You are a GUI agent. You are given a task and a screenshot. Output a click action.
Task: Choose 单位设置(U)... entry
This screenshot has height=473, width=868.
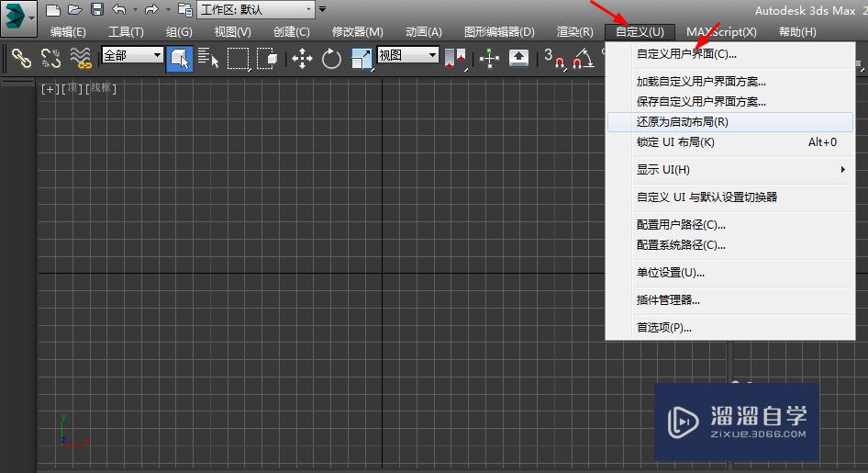click(730, 273)
